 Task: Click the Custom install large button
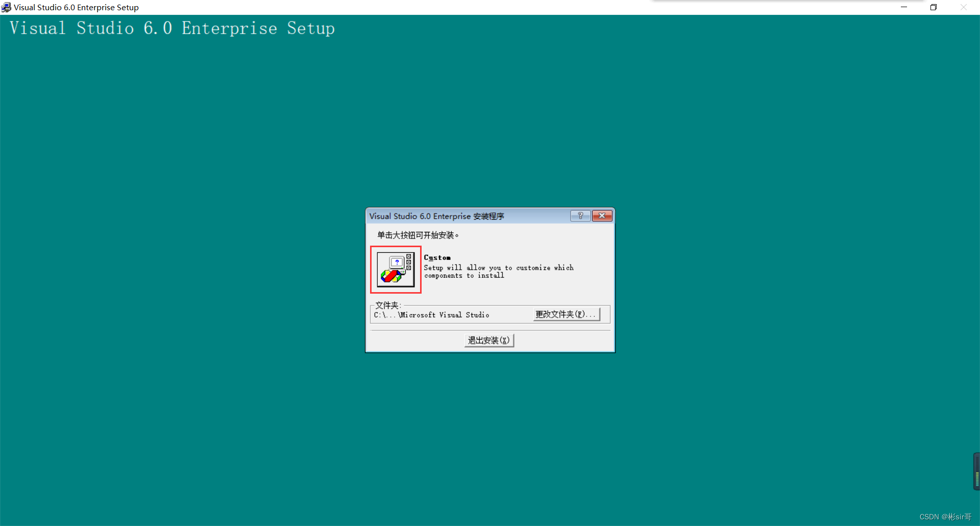[396, 270]
